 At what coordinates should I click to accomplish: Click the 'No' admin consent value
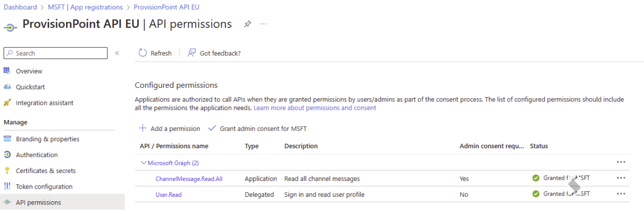coord(464,194)
